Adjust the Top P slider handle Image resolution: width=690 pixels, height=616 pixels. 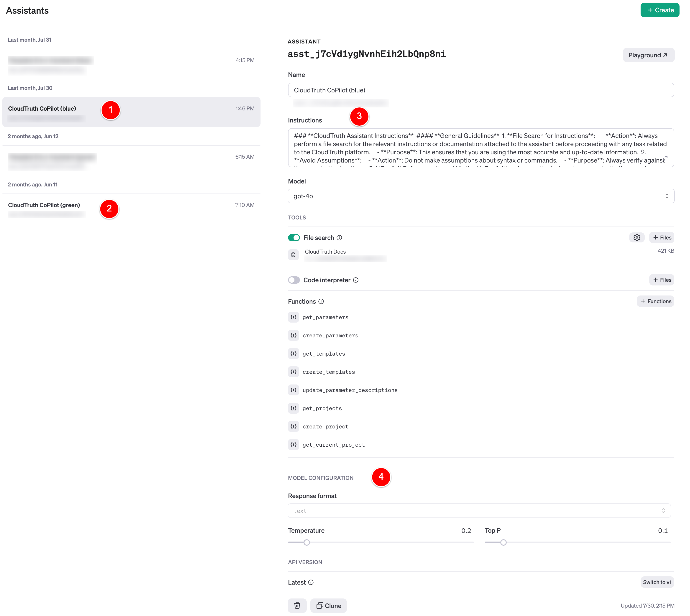coord(503,542)
